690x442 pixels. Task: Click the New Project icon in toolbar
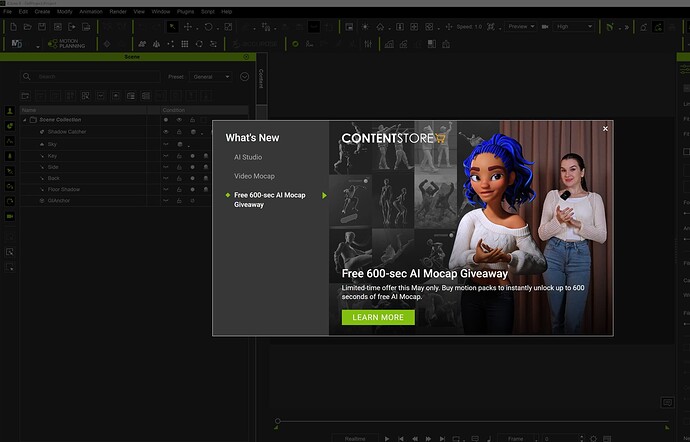click(13, 27)
